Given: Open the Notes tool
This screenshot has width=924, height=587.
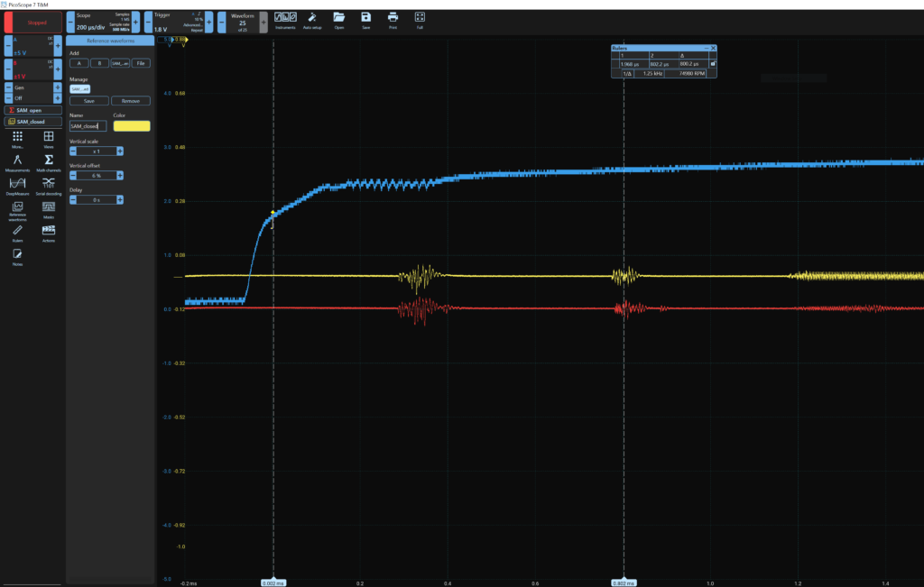Looking at the screenshot, I should [x=17, y=257].
